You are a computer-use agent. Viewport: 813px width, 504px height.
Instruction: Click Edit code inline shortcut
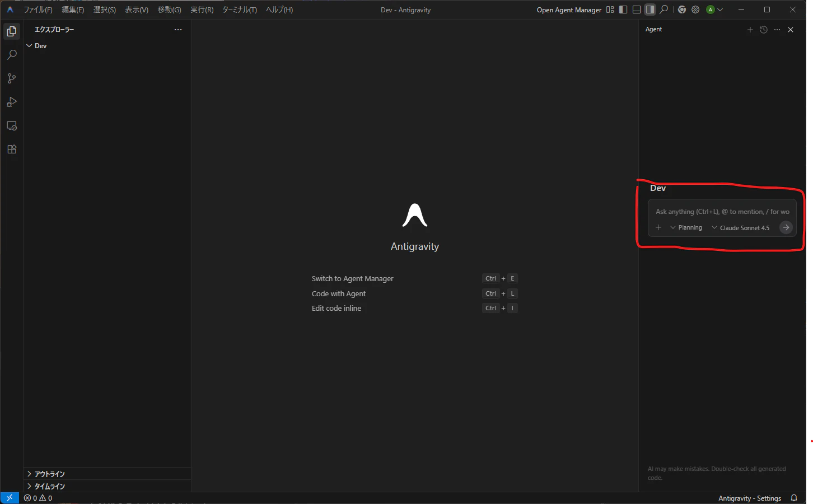(337, 308)
